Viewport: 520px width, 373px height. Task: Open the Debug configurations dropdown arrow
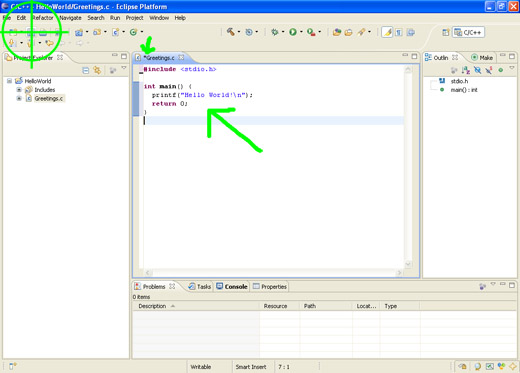283,32
